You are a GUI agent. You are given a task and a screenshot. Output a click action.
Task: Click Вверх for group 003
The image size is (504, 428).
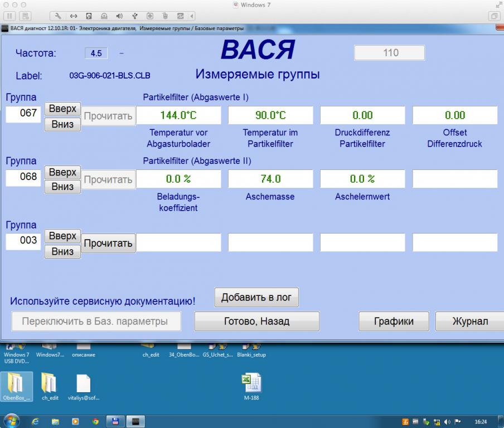62,236
